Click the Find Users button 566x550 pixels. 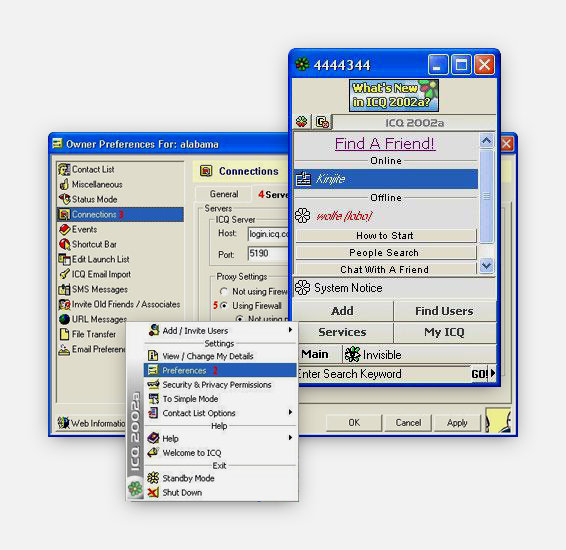pos(444,311)
